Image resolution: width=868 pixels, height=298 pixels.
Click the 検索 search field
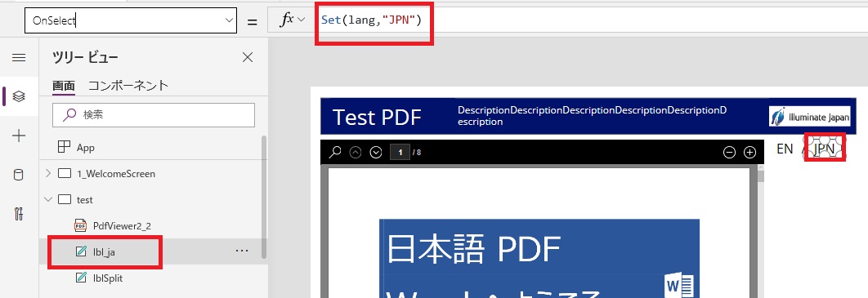coord(154,115)
